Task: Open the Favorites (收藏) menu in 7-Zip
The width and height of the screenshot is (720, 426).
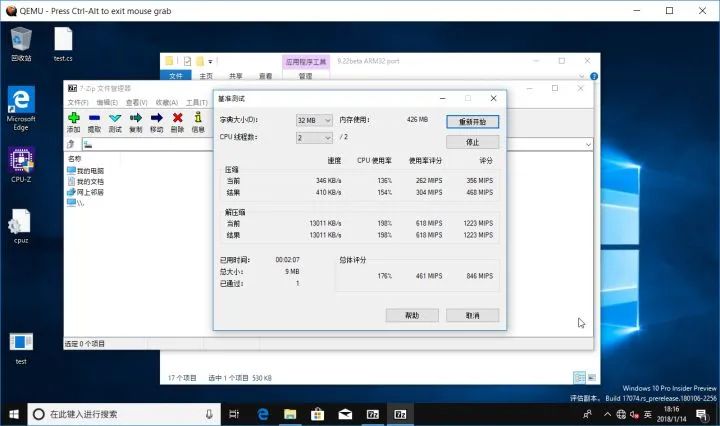Action: 167,102
